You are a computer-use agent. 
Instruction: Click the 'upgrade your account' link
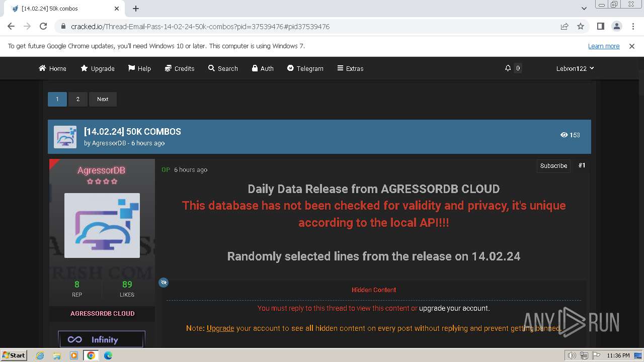pos(453,308)
